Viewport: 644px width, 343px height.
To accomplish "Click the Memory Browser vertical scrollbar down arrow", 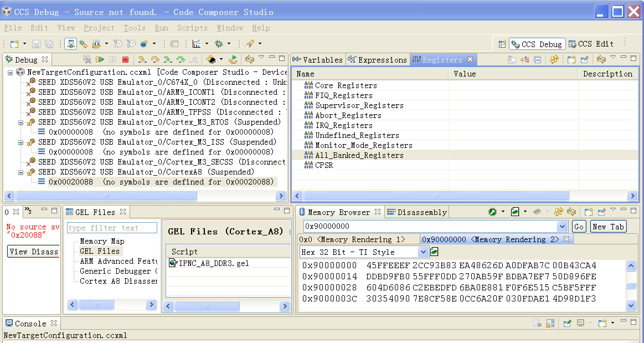I will pyautogui.click(x=631, y=305).
